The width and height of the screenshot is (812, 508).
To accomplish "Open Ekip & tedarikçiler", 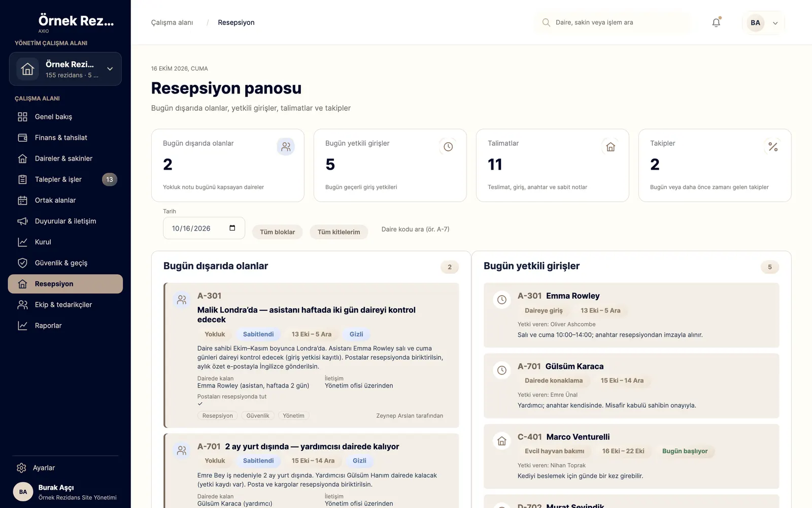I will pos(65,305).
